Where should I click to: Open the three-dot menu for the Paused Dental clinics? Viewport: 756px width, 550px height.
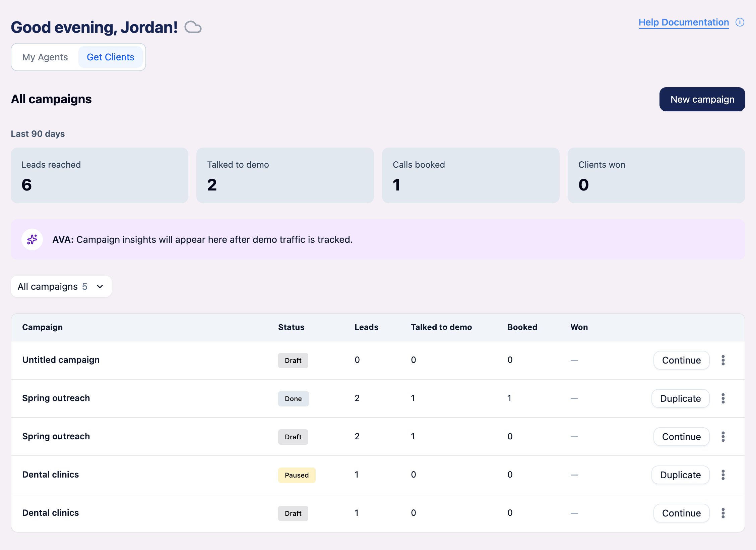(723, 475)
